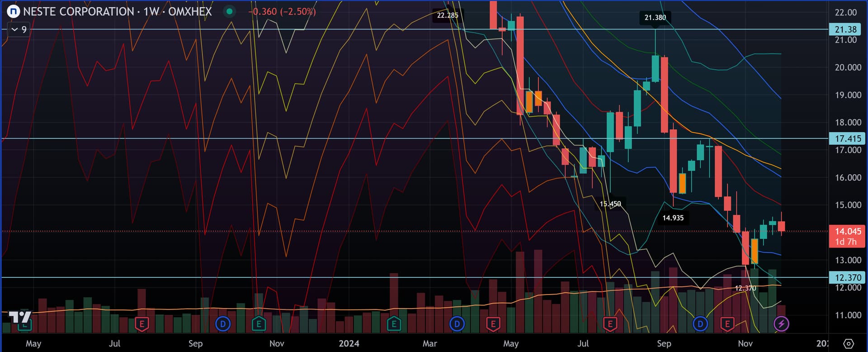Click the green market status dot
The height and width of the screenshot is (352, 868).
230,11
